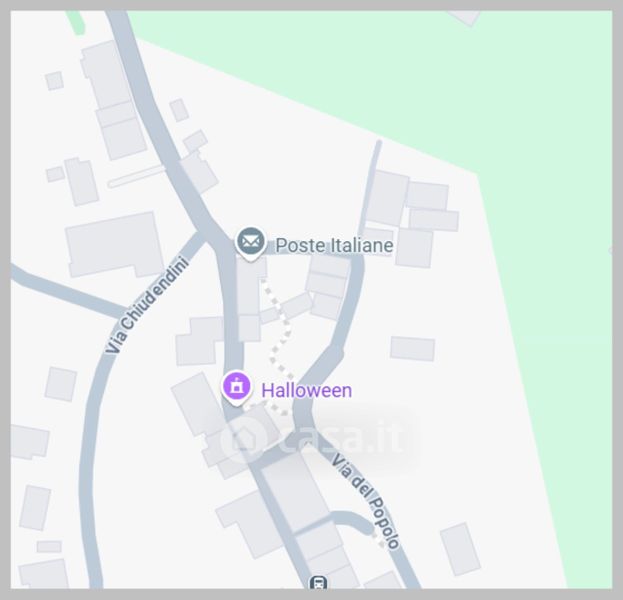
Task: Click the Poste Italiane mail envelope pin
Action: pyautogui.click(x=250, y=243)
